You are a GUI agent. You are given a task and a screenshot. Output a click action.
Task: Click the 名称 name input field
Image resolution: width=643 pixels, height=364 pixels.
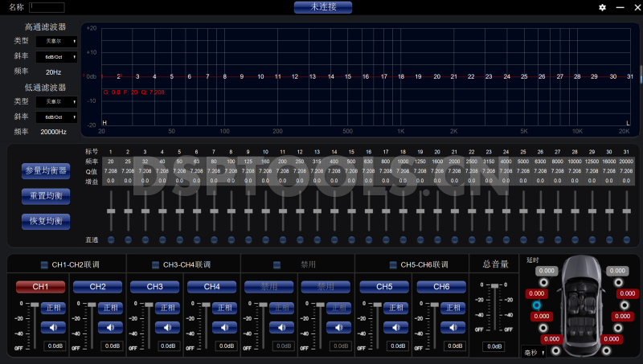47,7
